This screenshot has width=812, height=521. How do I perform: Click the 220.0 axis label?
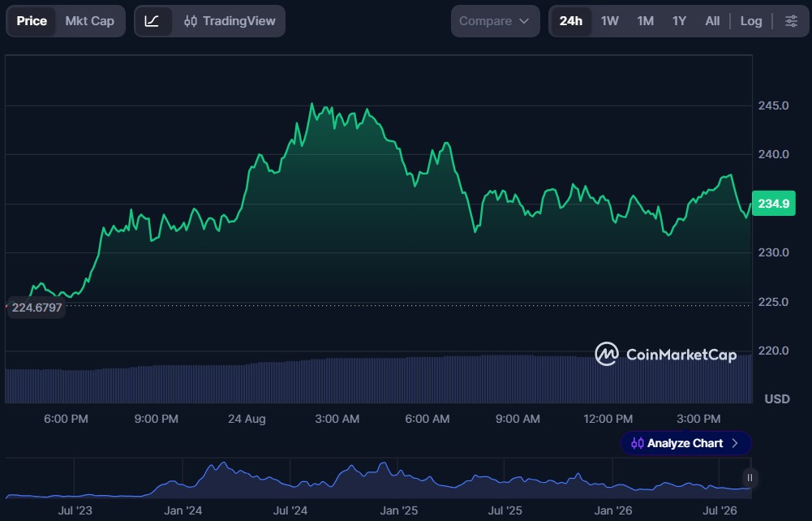(773, 351)
